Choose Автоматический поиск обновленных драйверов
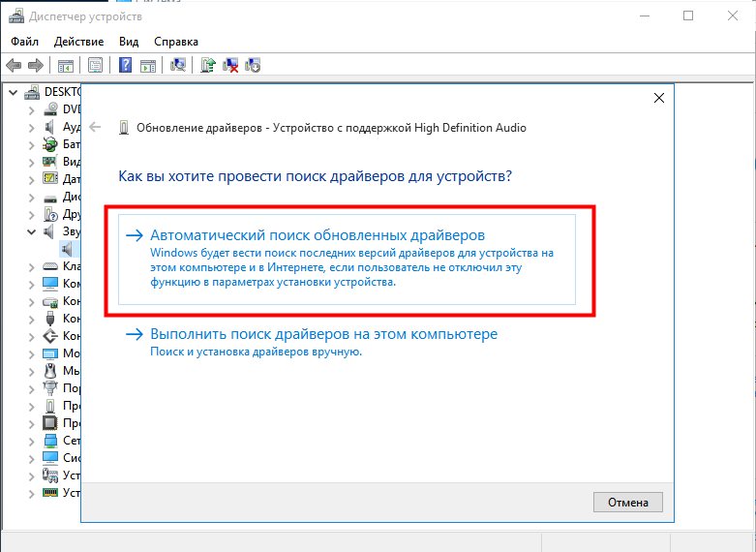This screenshot has width=756, height=552. tap(348, 260)
